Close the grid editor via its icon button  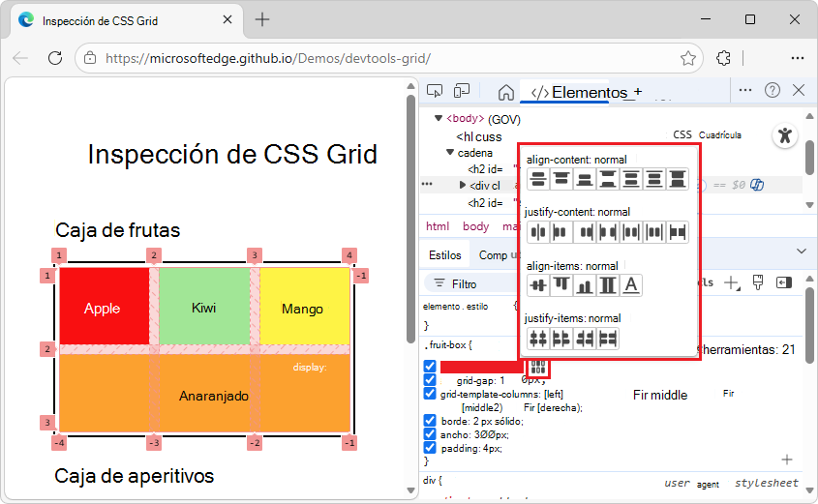[x=538, y=368]
